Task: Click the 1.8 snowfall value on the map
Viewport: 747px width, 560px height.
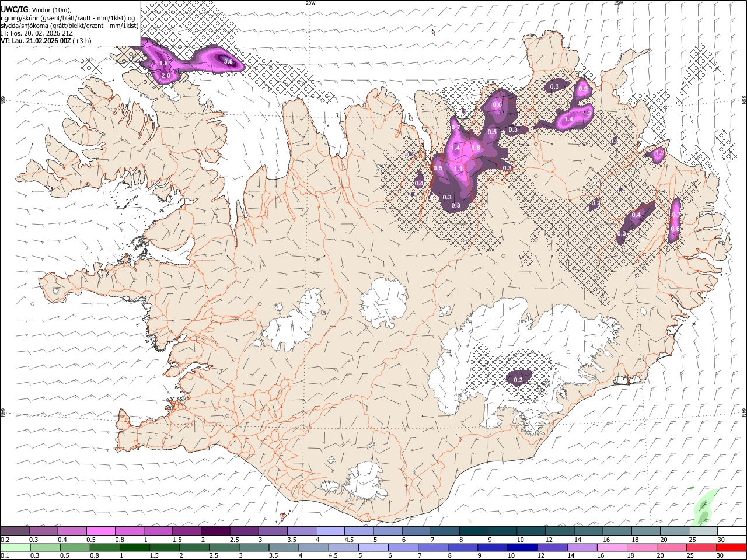Action: tap(163, 63)
